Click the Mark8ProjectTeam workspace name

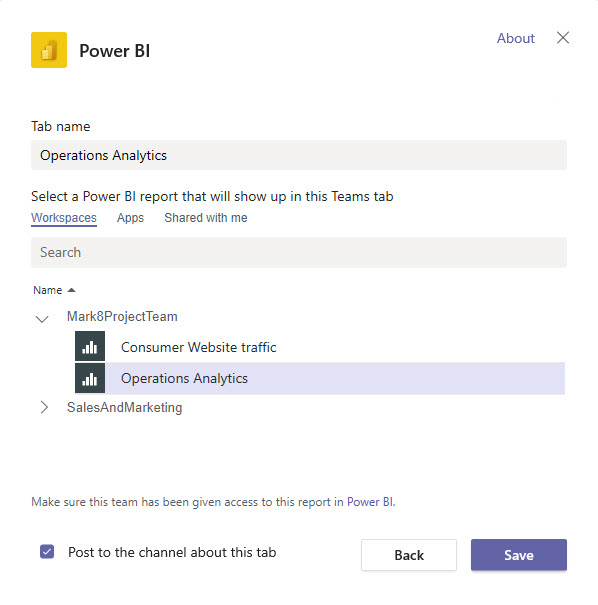[x=122, y=316]
